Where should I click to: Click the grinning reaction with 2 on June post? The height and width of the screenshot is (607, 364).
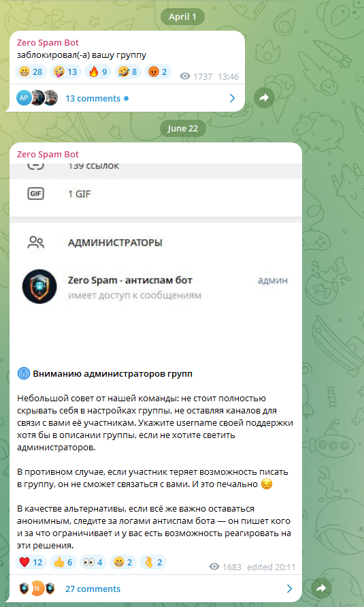[x=123, y=562]
